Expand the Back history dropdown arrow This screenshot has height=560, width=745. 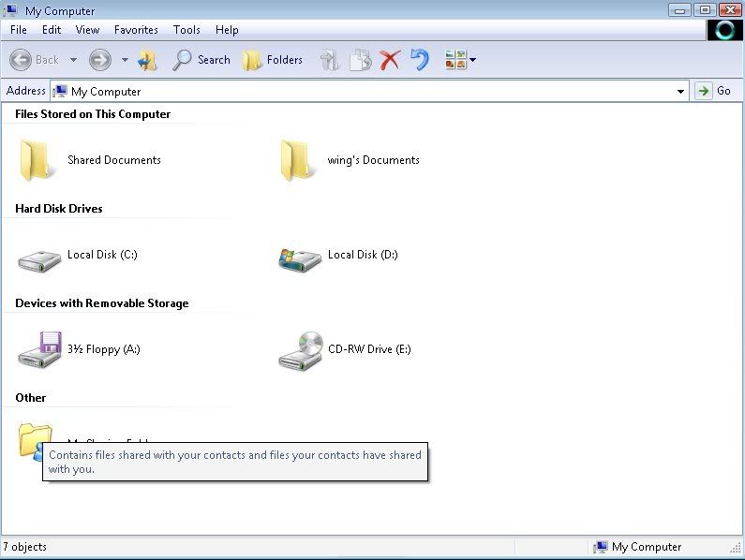(73, 60)
